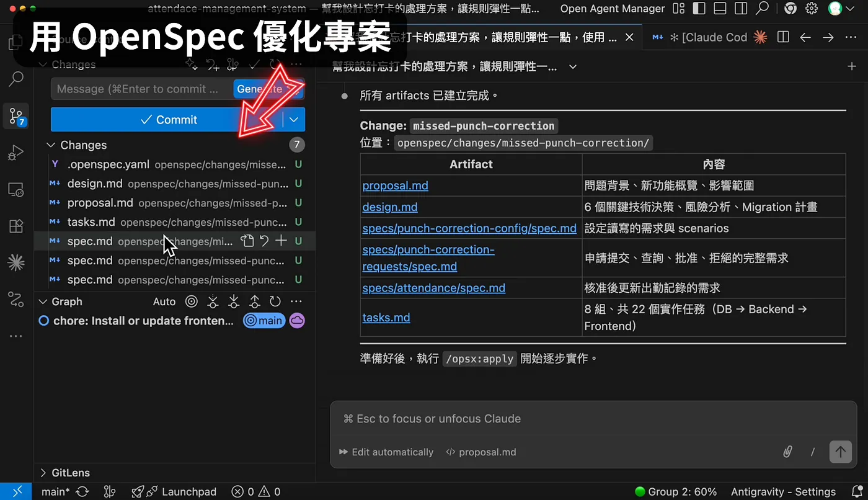Expand the GitLens section
The width and height of the screenshot is (868, 500).
tap(43, 473)
